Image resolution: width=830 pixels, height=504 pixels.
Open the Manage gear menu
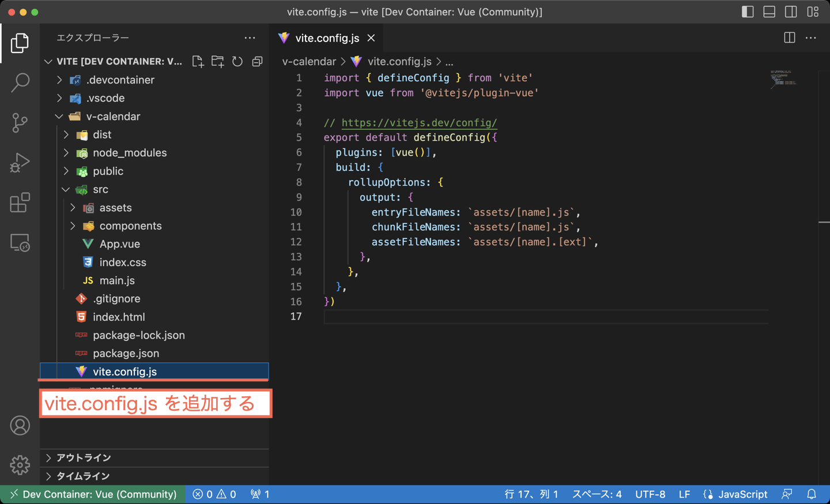20,465
